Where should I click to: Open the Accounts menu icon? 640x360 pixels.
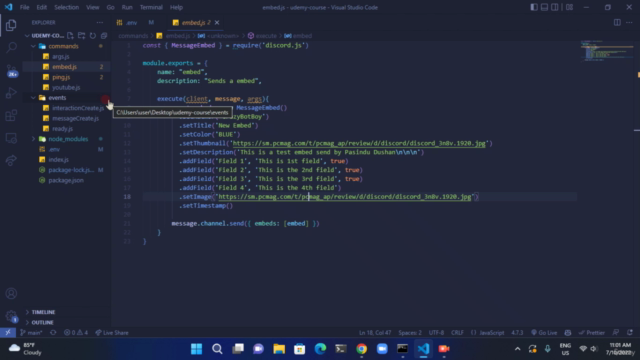11,293
